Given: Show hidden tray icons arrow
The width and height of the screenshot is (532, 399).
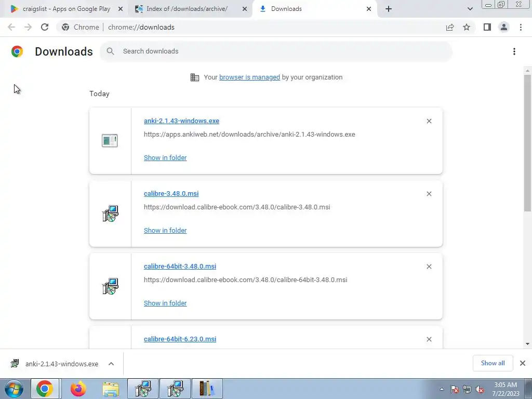Looking at the screenshot, I should 442,390.
